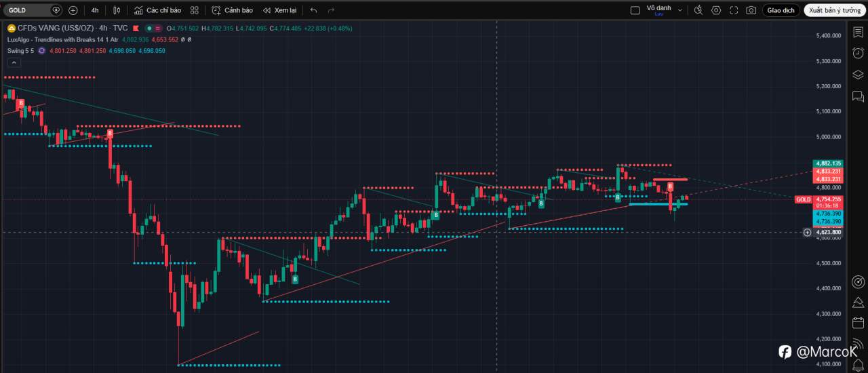Click Xuất bản ý tưởng publish button
The height and width of the screenshot is (373, 868).
pyautogui.click(x=835, y=10)
